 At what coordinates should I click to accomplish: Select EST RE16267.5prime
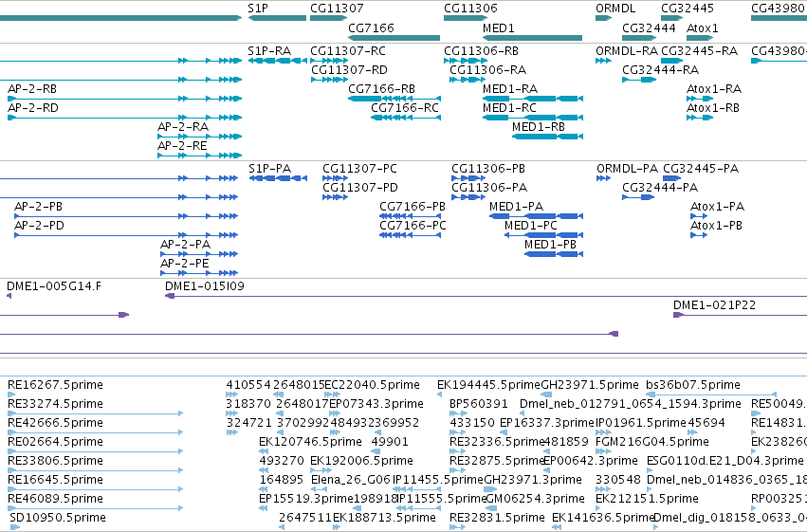[55, 385]
